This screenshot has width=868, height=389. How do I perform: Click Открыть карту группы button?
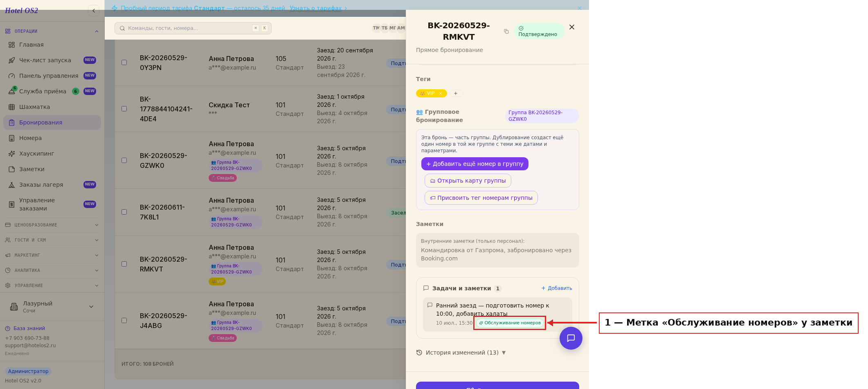tap(468, 181)
